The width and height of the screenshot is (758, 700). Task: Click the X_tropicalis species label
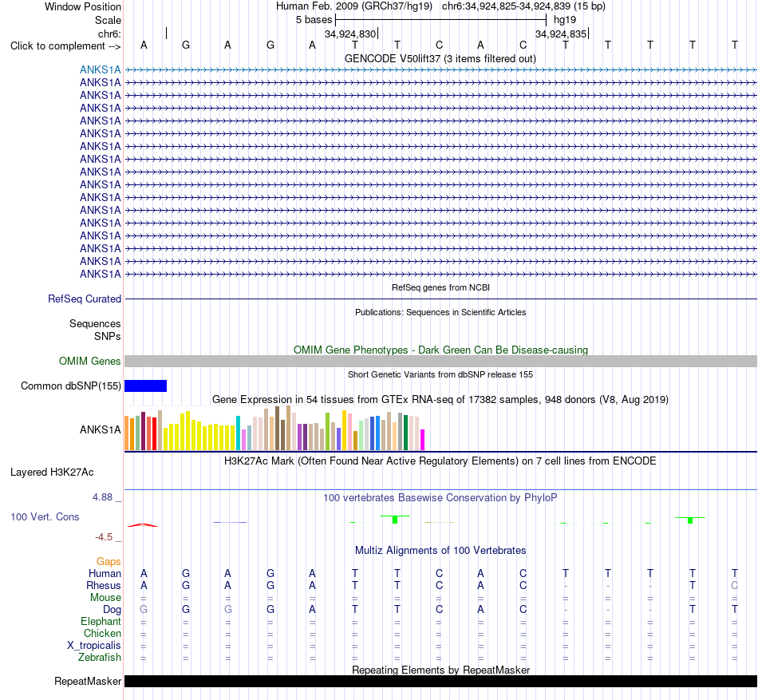pos(94,646)
